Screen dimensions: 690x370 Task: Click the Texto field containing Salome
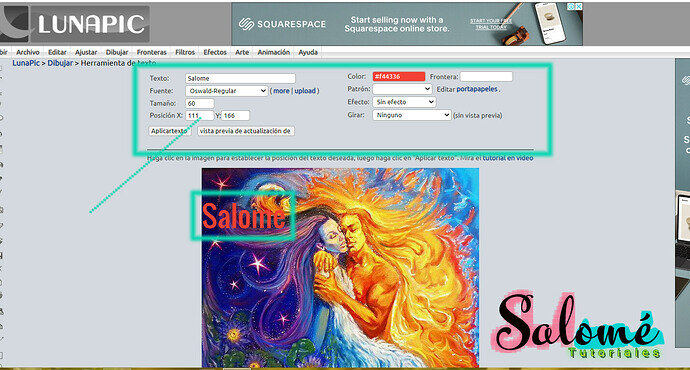240,78
